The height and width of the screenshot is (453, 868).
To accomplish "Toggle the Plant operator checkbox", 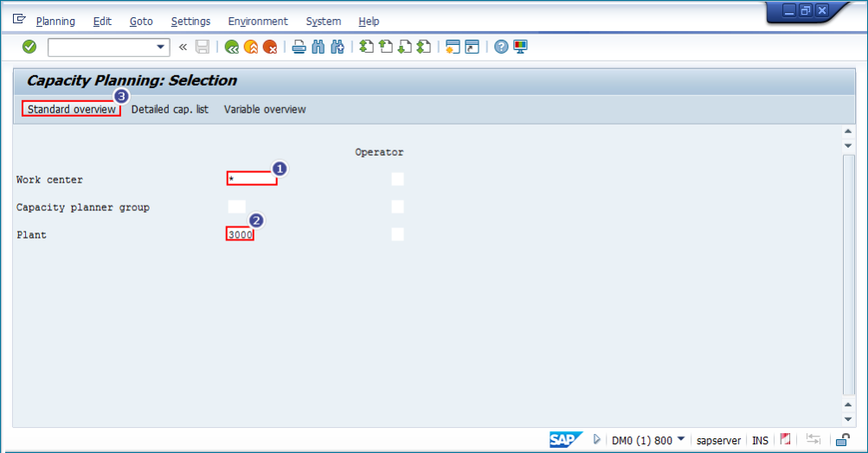I will (397, 234).
